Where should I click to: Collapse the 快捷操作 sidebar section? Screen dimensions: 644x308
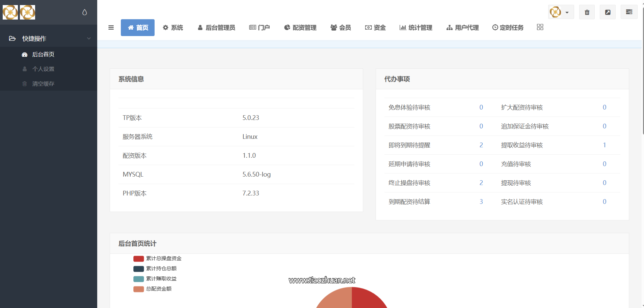pyautogui.click(x=89, y=38)
